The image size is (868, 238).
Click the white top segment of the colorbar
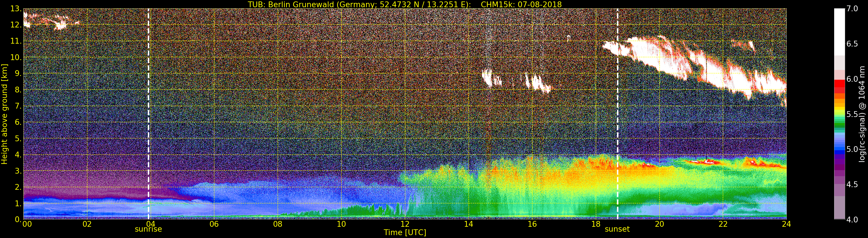tap(839, 32)
